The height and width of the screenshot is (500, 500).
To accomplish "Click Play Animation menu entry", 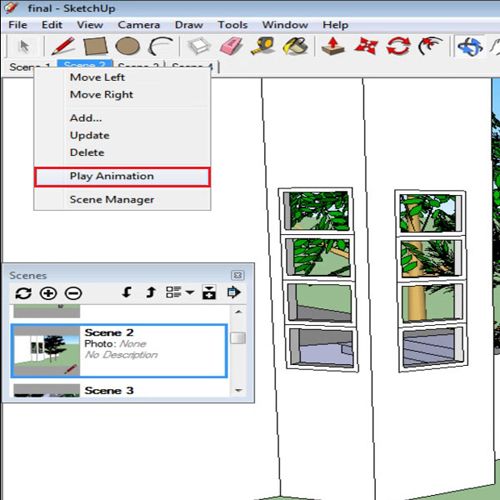I will tap(122, 177).
